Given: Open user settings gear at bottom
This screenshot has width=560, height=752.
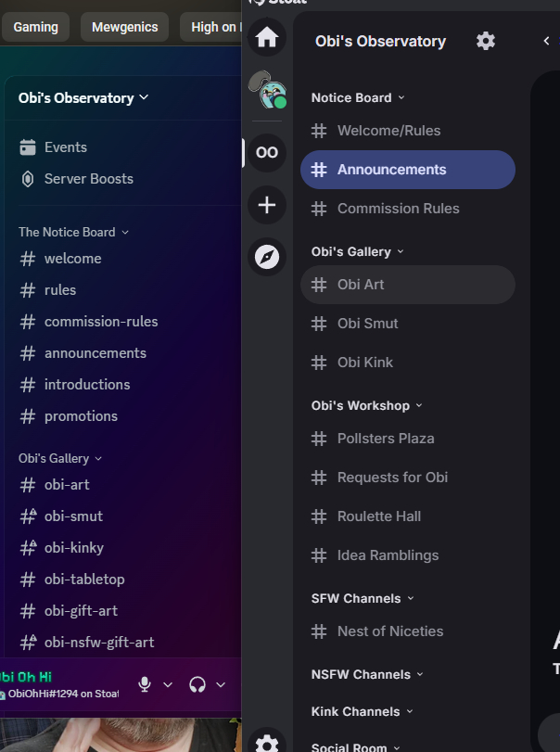Looking at the screenshot, I should (267, 742).
